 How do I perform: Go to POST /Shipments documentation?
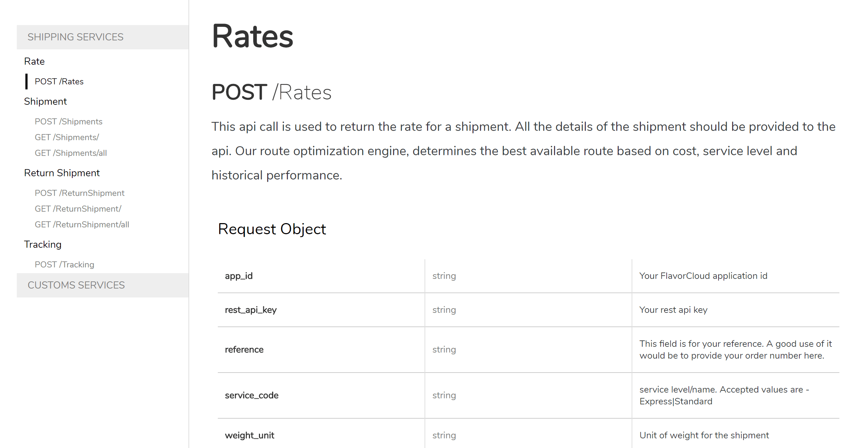68,122
